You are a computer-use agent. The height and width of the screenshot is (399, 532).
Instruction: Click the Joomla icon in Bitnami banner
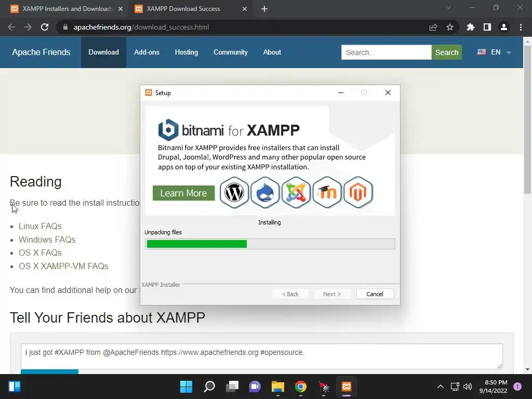tap(296, 192)
